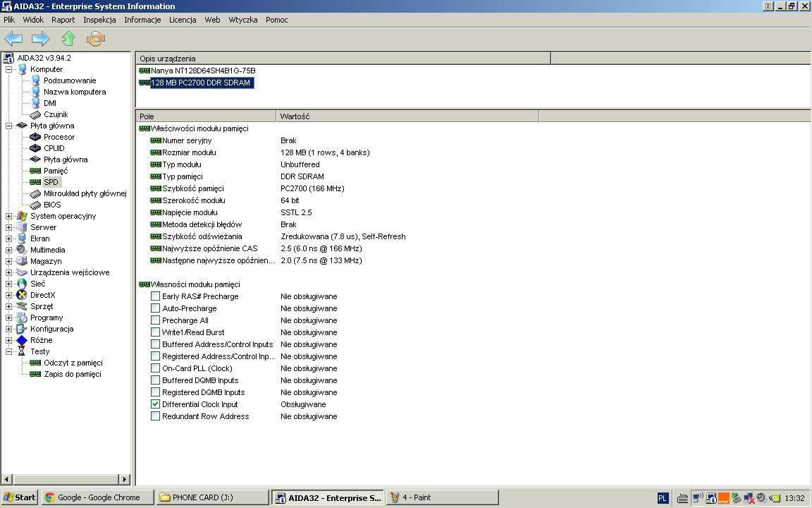
Task: Toggle the Write1/Read Burst checkbox
Action: click(x=155, y=332)
